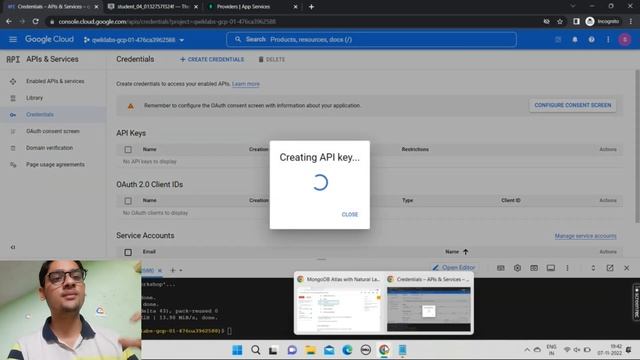Open the three-dot settings menu in header
The image size is (640, 360).
pyautogui.click(x=608, y=40)
